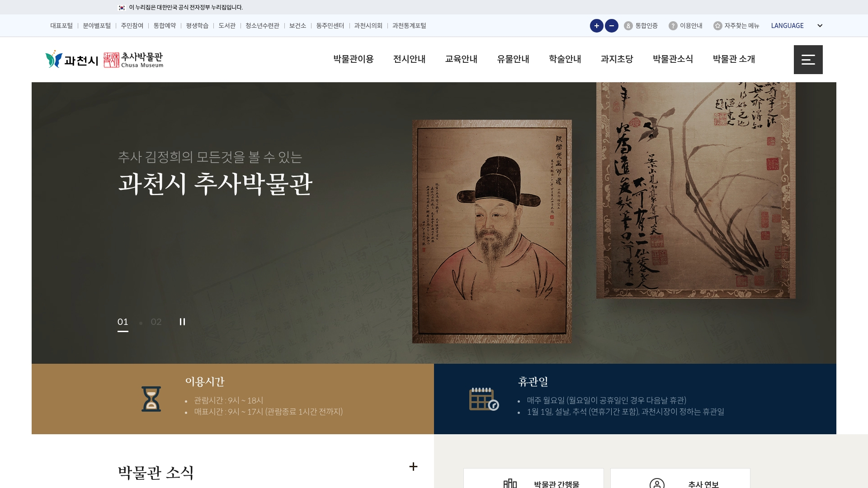Open the 유물안내 main menu
Viewport: 868px width, 488px height.
point(513,59)
